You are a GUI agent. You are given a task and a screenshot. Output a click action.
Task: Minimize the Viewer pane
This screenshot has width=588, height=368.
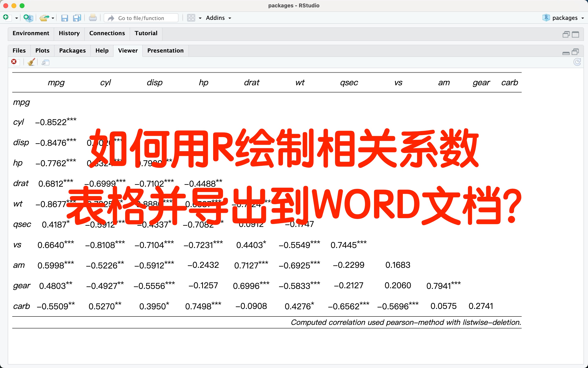click(566, 53)
